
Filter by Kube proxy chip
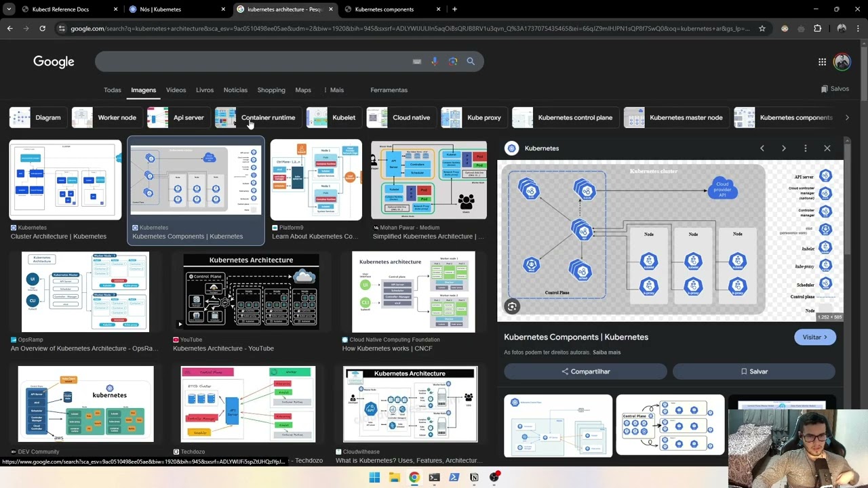(x=474, y=117)
